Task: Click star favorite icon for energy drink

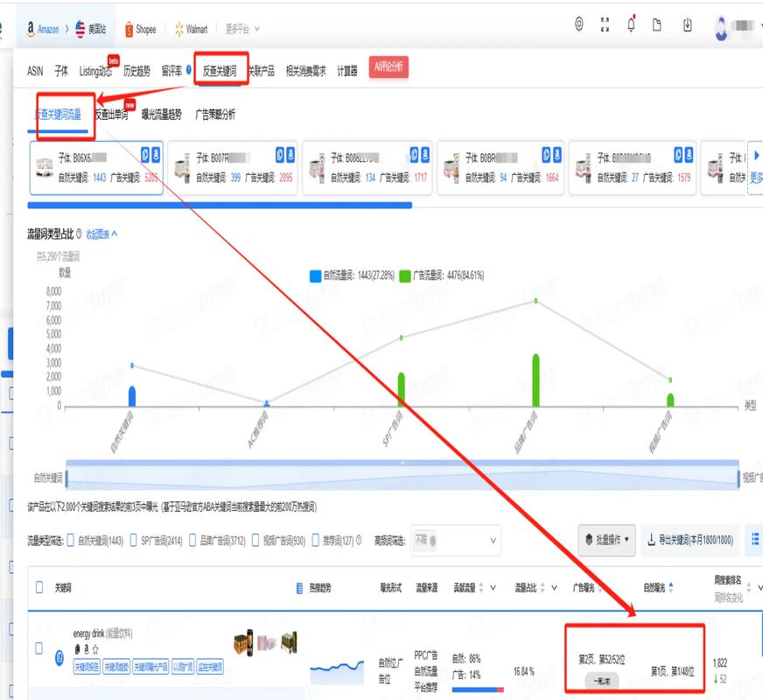Action: click(95, 649)
